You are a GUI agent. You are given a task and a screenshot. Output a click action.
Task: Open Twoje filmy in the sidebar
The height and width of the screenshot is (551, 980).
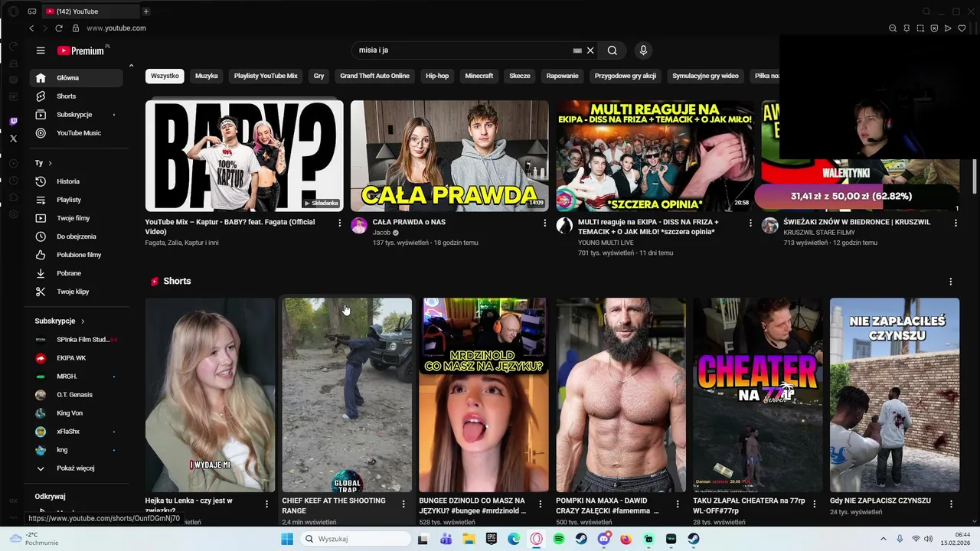click(x=76, y=218)
